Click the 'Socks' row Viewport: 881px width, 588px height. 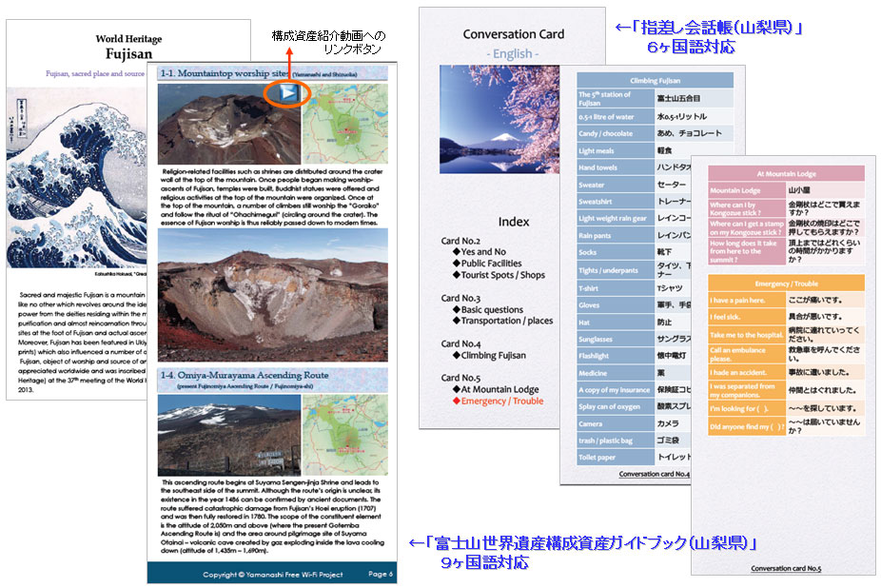634,252
